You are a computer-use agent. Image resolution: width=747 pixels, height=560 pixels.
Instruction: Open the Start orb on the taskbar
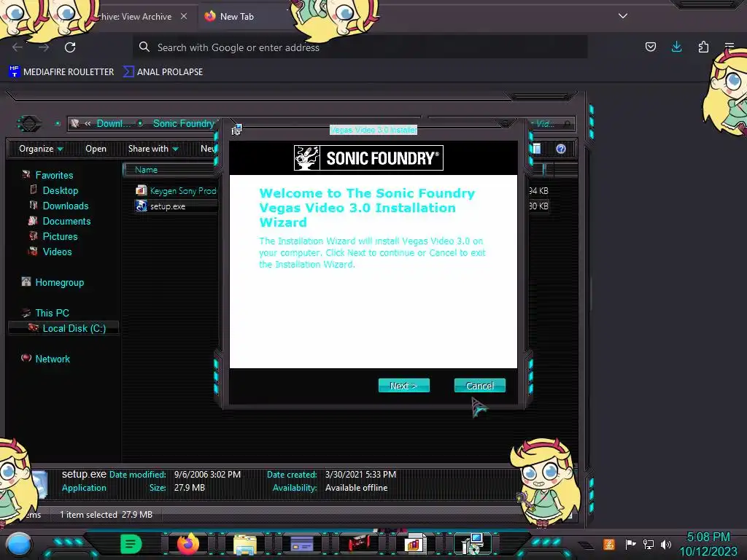pyautogui.click(x=18, y=544)
